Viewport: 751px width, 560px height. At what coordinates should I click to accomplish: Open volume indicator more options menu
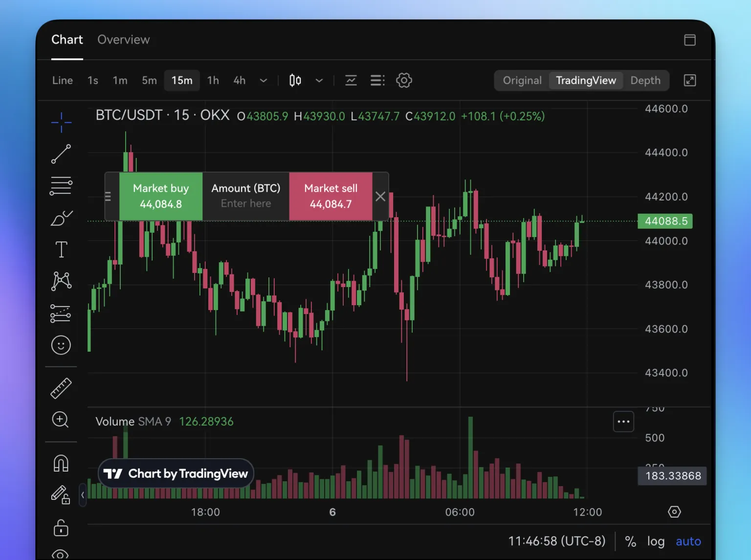pos(623,422)
